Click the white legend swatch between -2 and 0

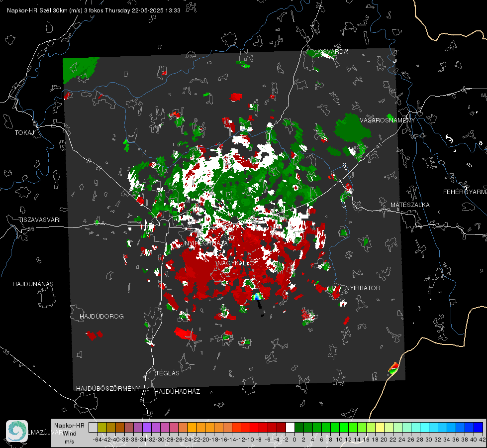coord(290,427)
